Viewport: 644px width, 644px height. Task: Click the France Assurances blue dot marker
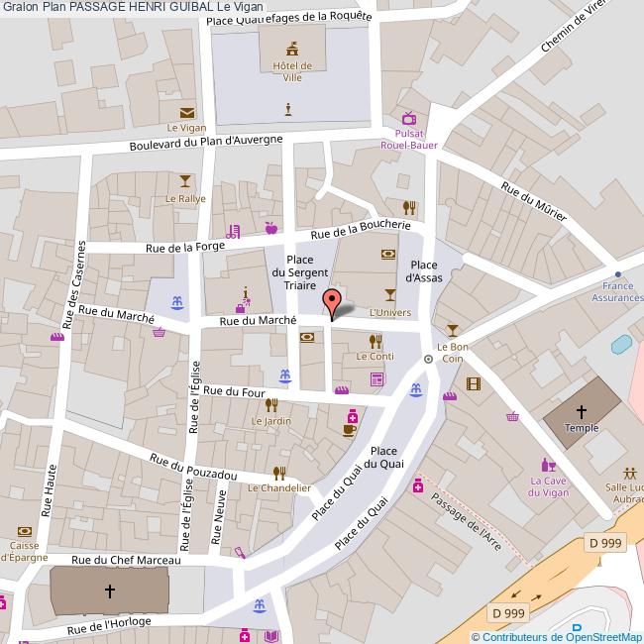point(618,274)
